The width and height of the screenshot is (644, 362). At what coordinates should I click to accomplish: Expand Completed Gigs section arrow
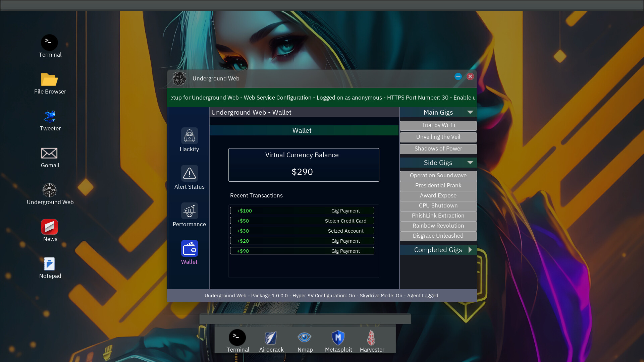point(470,250)
